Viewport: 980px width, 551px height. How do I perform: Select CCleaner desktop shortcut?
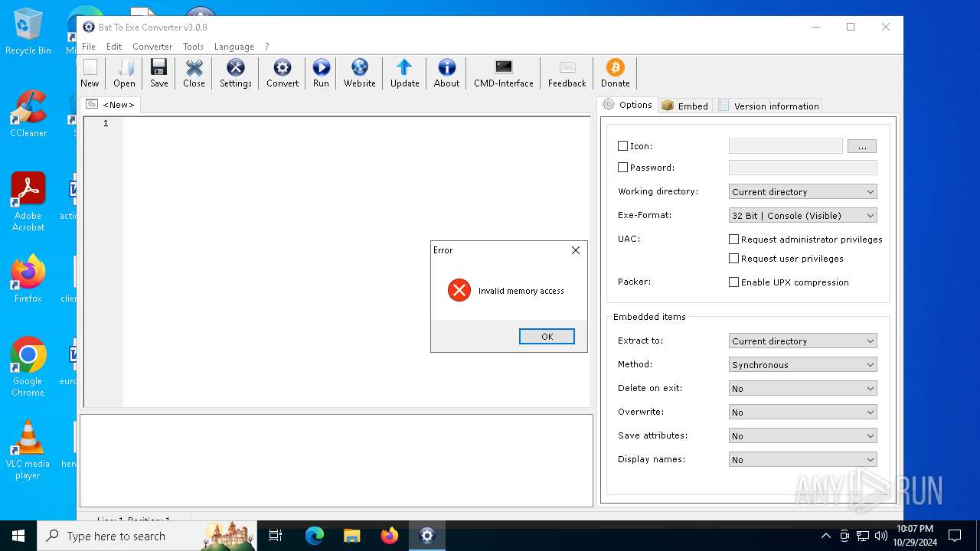(x=28, y=115)
